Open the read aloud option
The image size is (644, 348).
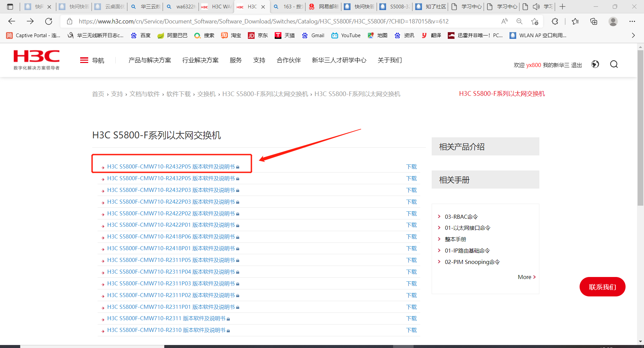pyautogui.click(x=504, y=21)
